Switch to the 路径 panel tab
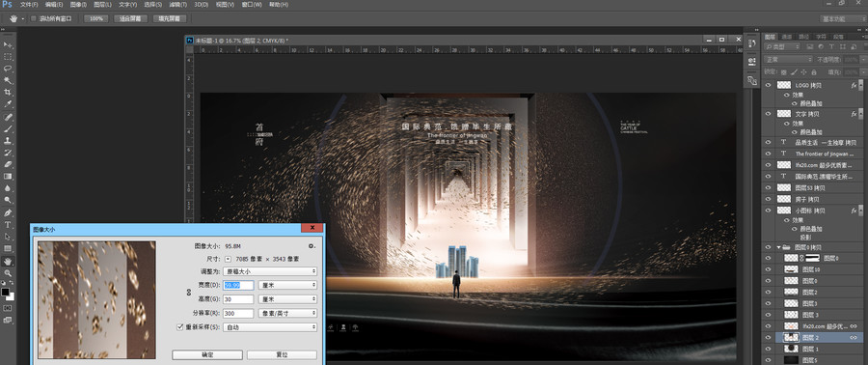Image resolution: width=868 pixels, height=365 pixels. pyautogui.click(x=803, y=36)
